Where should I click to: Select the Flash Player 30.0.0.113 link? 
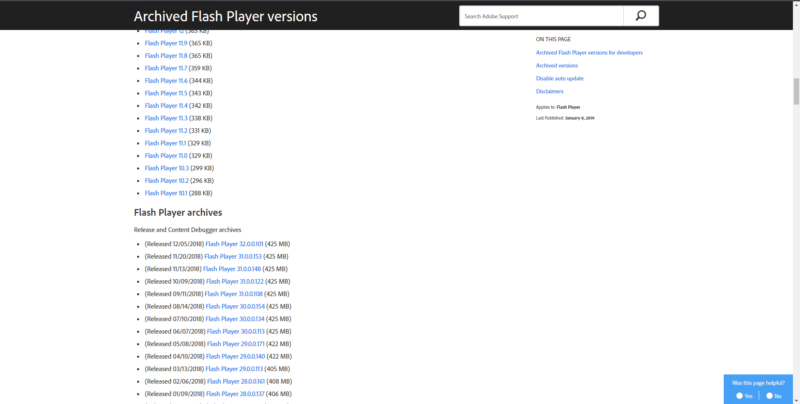pos(236,332)
